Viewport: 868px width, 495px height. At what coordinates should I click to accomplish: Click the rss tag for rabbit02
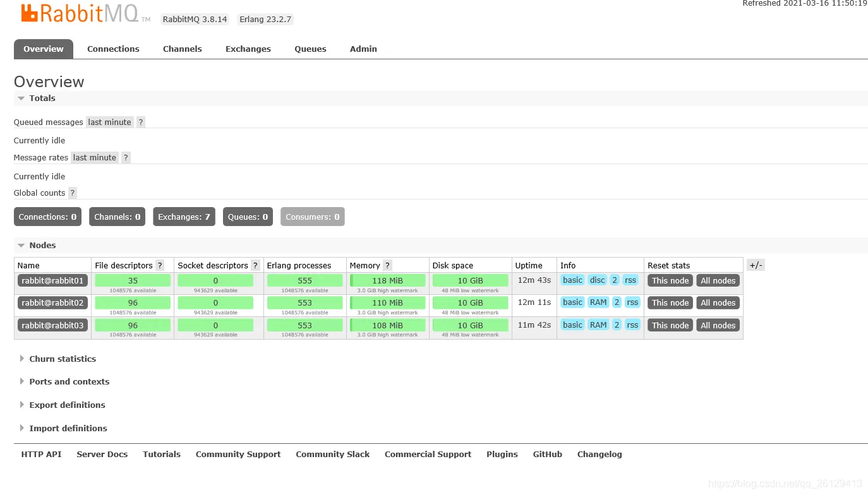coord(632,302)
